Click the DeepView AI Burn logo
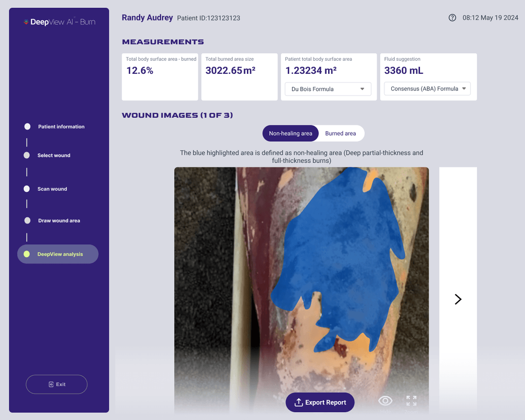Screen dimensions: 525x420 tap(60, 22)
